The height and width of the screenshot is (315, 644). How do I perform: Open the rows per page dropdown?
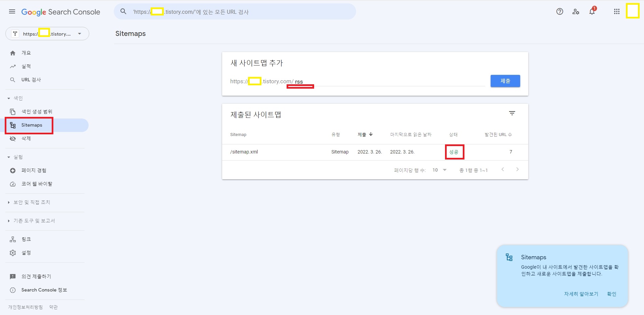[439, 170]
